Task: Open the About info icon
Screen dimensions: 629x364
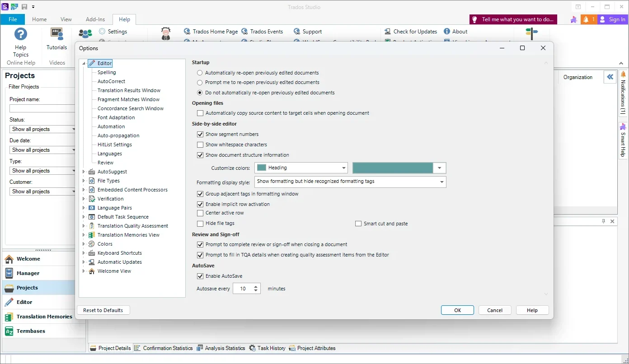Action: click(447, 32)
